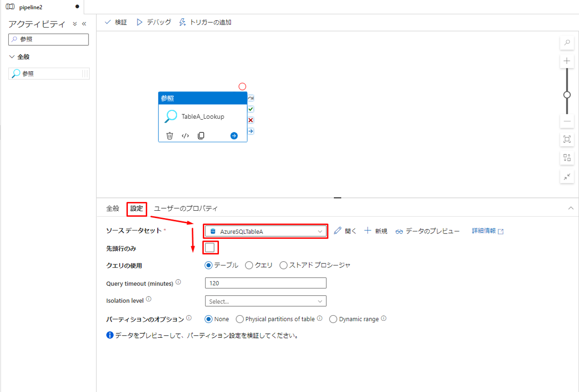Open the canvas search magnifier
The height and width of the screenshot is (392, 579).
pos(567,42)
